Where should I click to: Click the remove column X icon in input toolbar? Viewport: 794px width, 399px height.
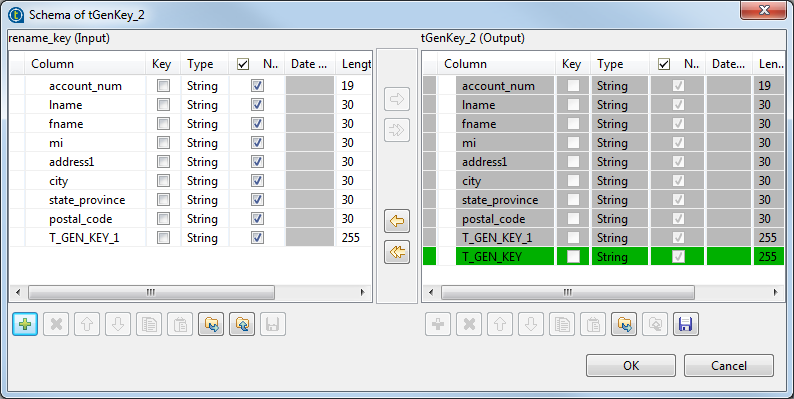[x=56, y=324]
